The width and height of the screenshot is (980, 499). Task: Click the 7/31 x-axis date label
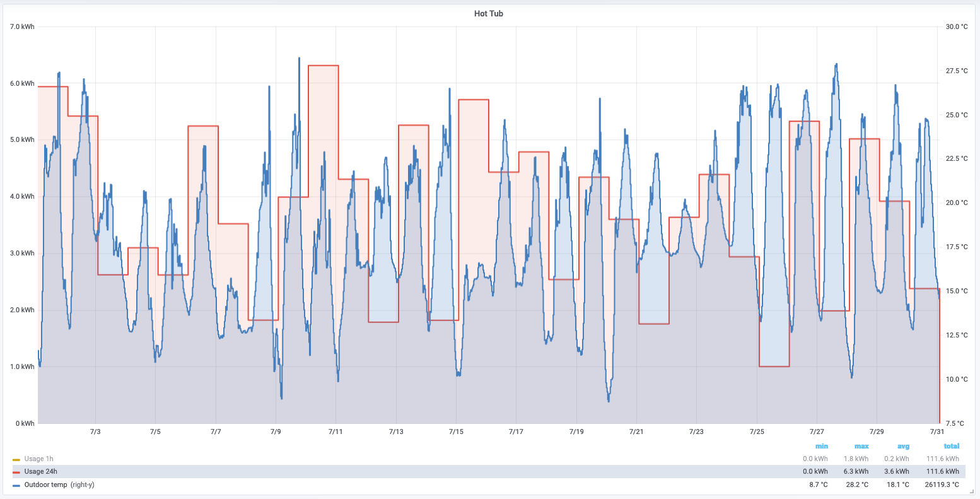tap(936, 431)
